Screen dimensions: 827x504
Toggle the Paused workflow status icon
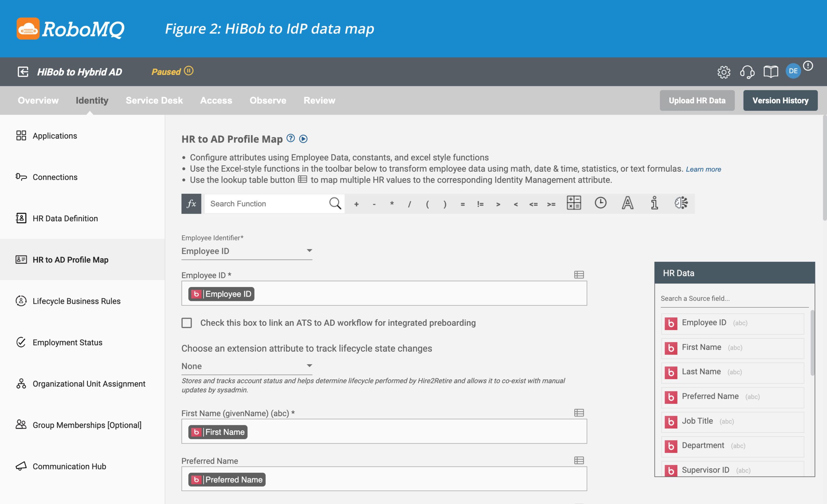pos(189,71)
